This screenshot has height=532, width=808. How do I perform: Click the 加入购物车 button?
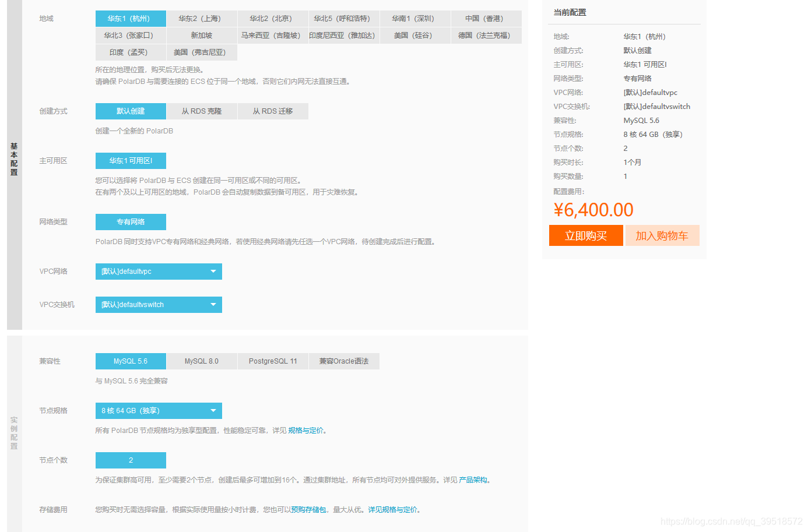coord(662,235)
